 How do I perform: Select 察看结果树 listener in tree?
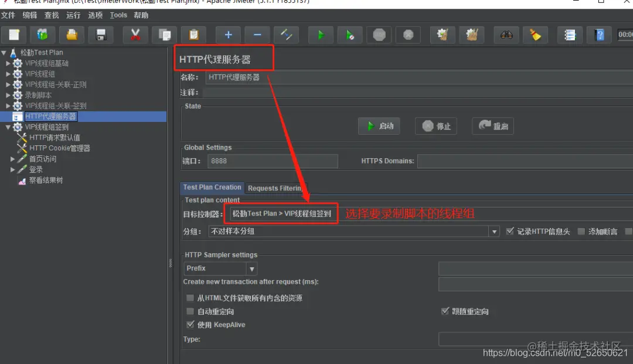click(46, 181)
